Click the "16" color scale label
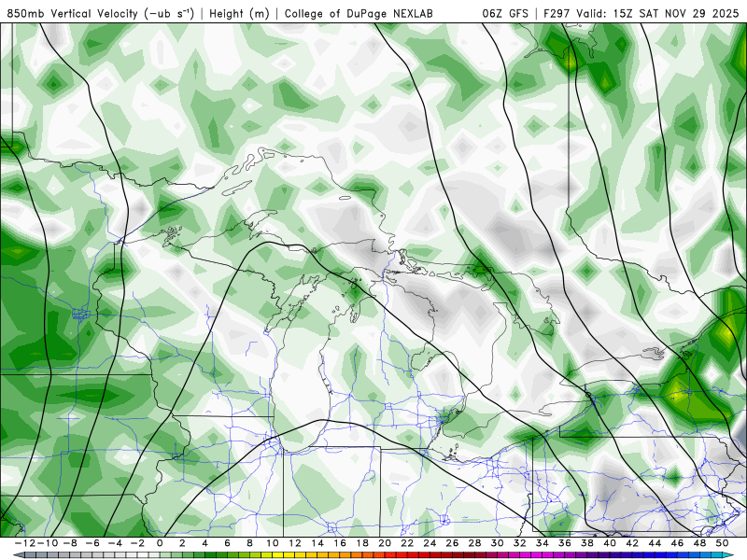The height and width of the screenshot is (560, 747). [340, 543]
